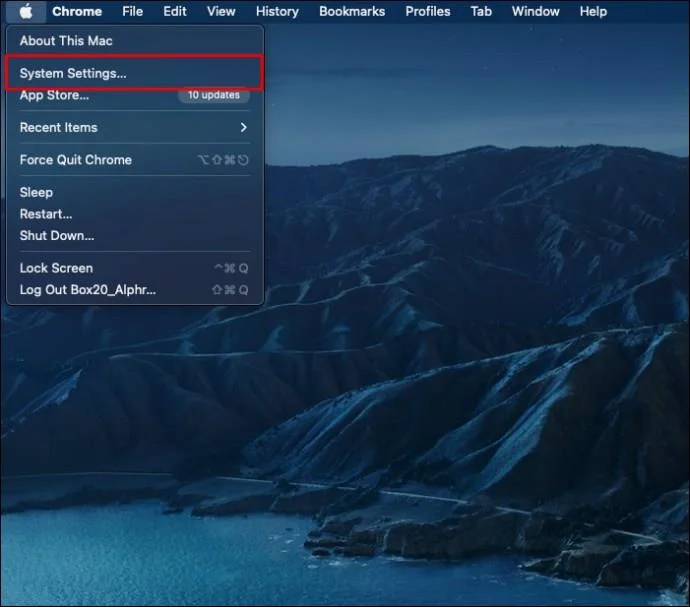Screen dimensions: 690x607
Task: Choose Force Quit Chrome
Action: coord(135,160)
